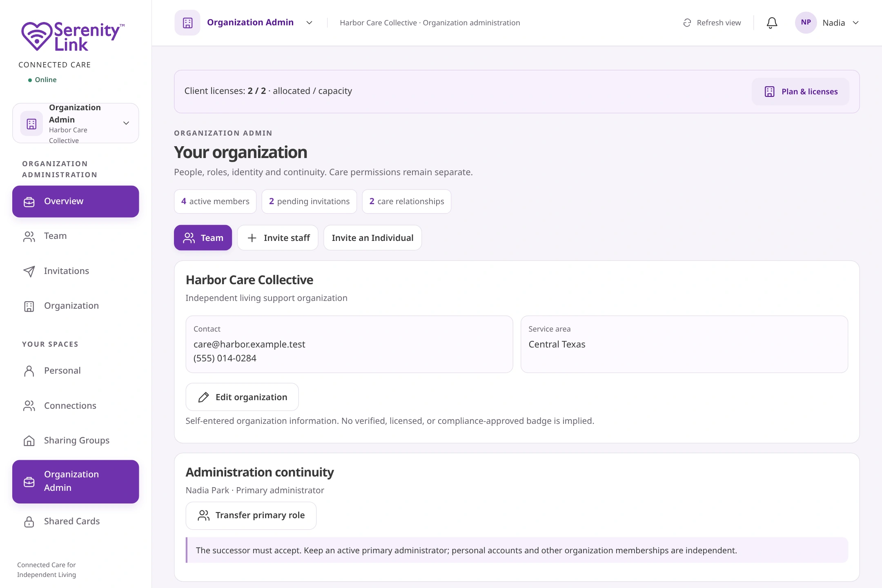This screenshot has height=588, width=882.
Task: Click building icon in sidebar organization switcher
Action: [x=31, y=123]
